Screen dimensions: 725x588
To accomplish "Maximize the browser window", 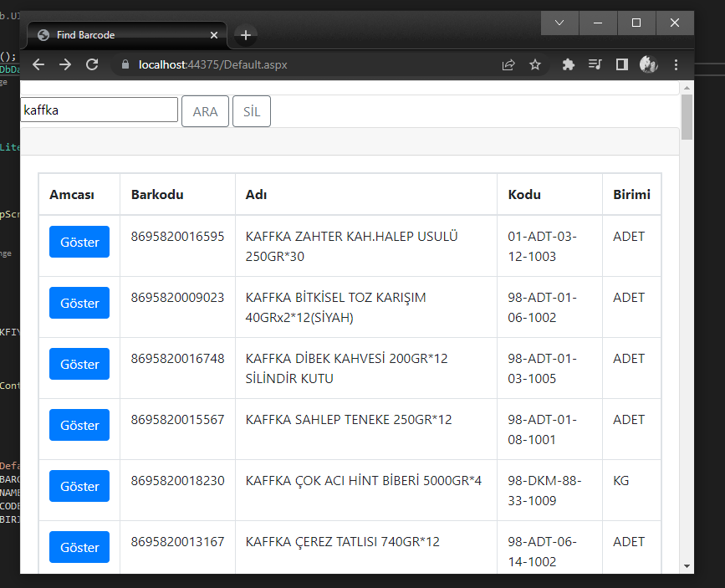I will pos(636,23).
